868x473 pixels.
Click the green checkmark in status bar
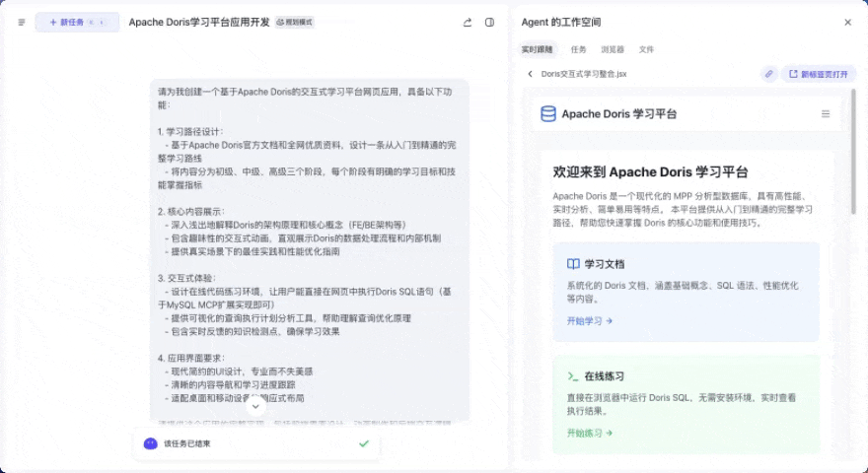tap(364, 443)
